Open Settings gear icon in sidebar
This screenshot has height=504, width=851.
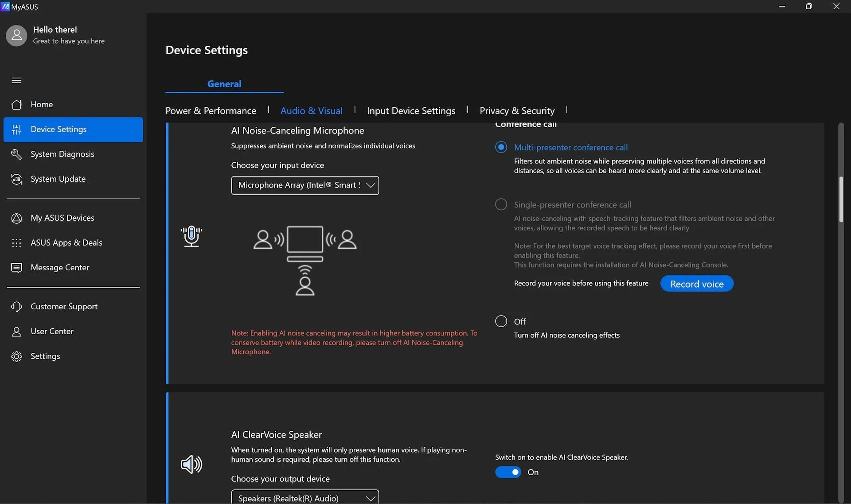pyautogui.click(x=16, y=356)
